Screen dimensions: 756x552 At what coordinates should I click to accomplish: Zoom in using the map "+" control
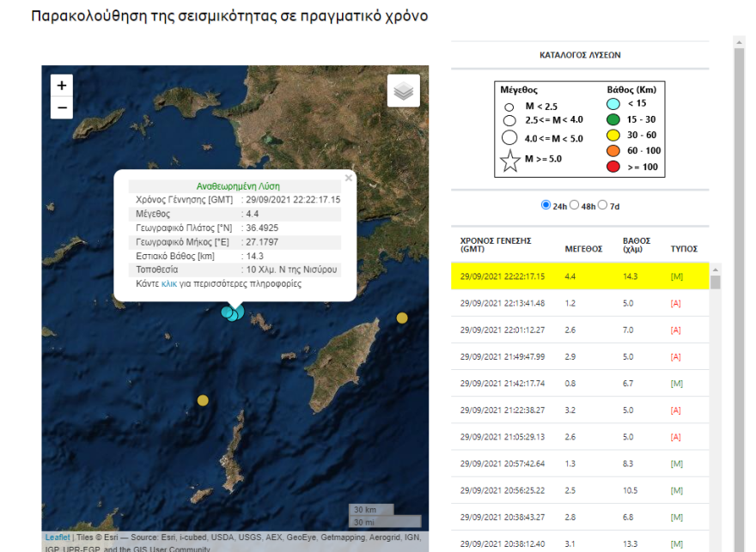coord(60,86)
